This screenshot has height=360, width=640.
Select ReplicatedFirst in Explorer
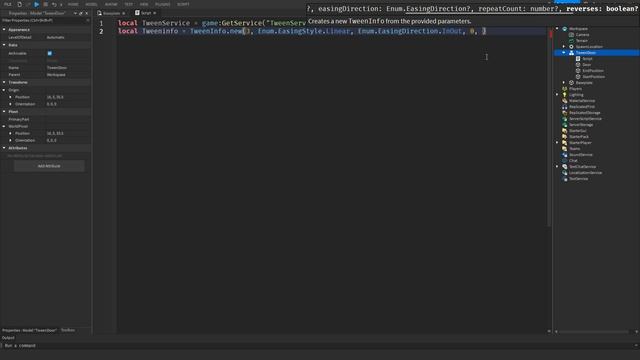pos(582,107)
